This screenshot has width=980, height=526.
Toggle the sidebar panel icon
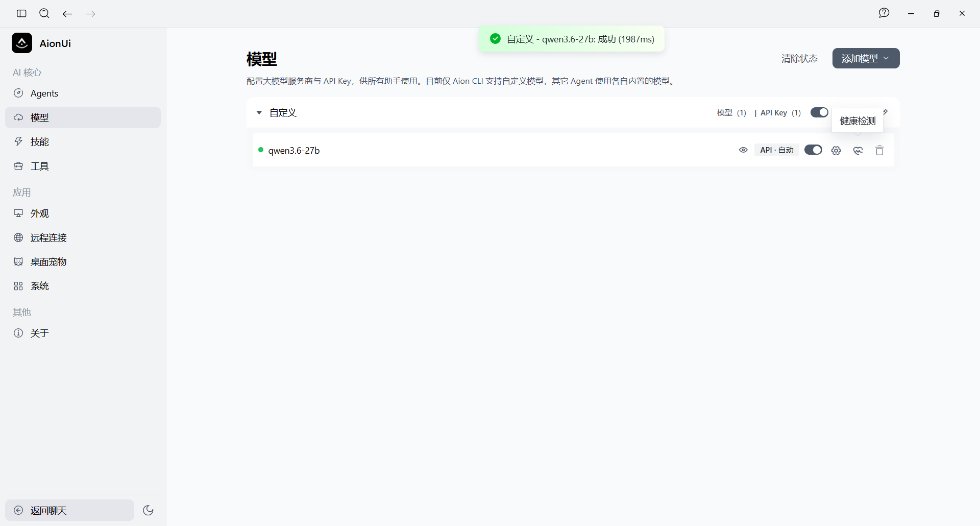pyautogui.click(x=21, y=13)
